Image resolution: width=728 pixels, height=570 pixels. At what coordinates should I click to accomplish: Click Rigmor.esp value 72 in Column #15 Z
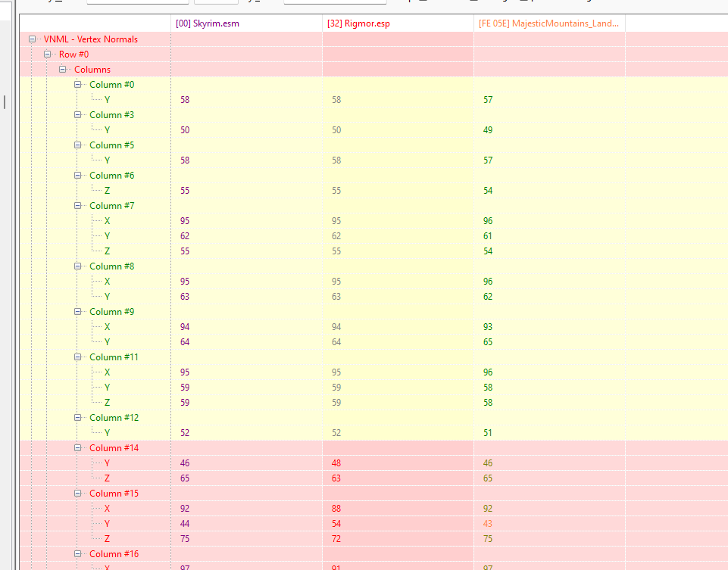tap(336, 539)
